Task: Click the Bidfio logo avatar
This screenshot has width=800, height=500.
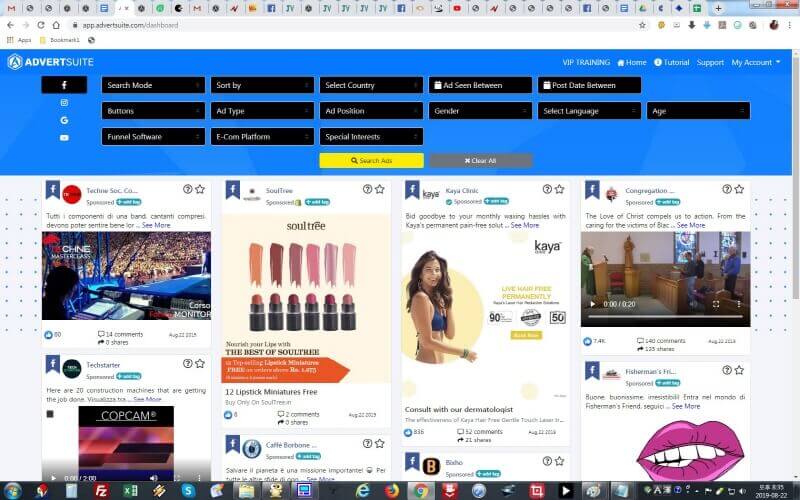Action: click(x=431, y=466)
